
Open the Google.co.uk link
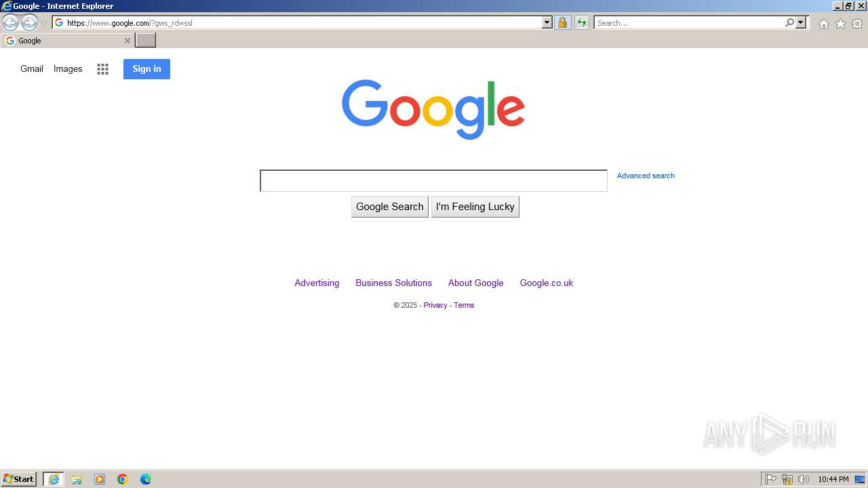click(x=547, y=283)
